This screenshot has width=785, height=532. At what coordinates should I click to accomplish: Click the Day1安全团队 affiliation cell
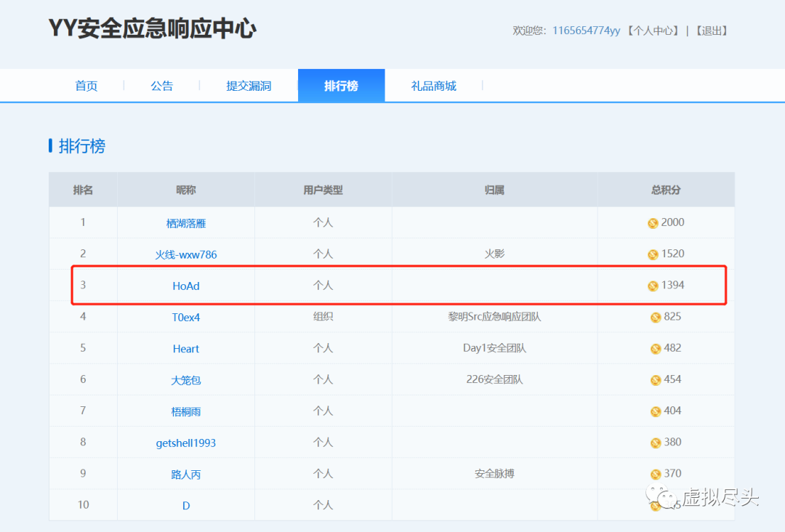point(494,348)
